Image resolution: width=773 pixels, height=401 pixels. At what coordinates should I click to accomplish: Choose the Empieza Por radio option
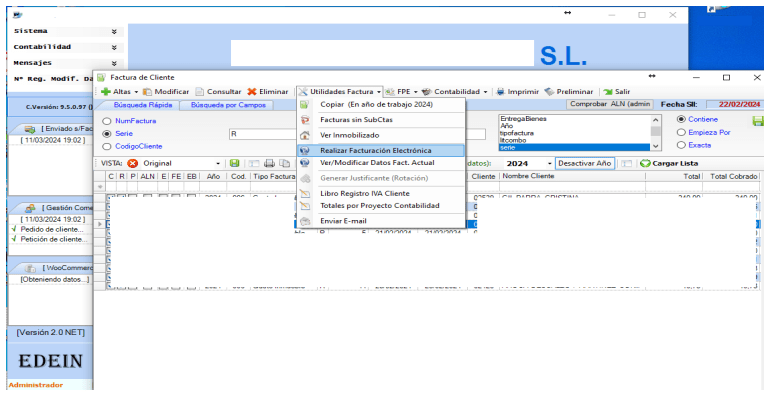681,132
